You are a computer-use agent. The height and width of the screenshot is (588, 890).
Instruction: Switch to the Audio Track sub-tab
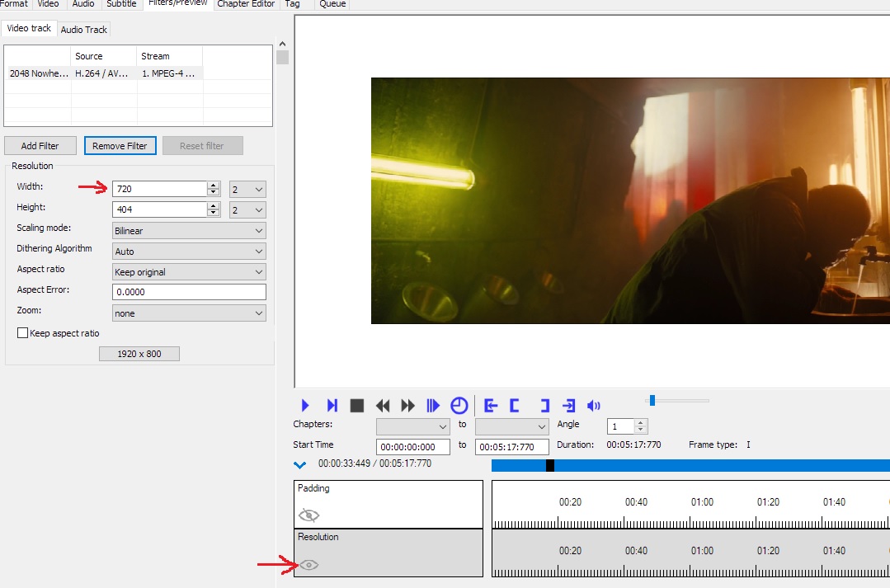pos(83,30)
